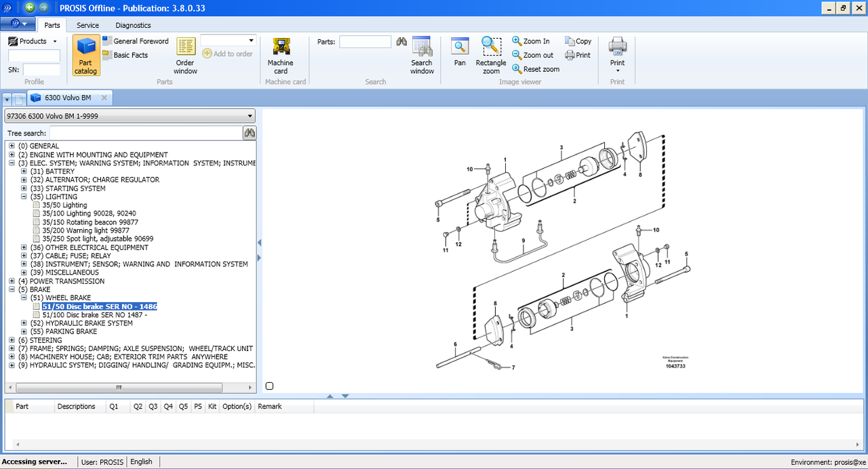Open the Search window
This screenshot has width=868, height=469.
click(x=422, y=56)
